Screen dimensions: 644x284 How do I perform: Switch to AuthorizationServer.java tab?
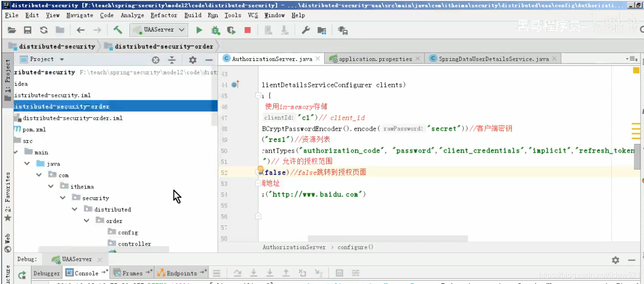point(272,59)
